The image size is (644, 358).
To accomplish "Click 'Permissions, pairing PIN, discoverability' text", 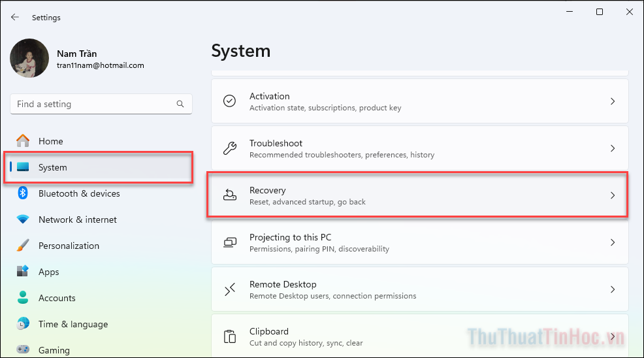I will point(319,249).
